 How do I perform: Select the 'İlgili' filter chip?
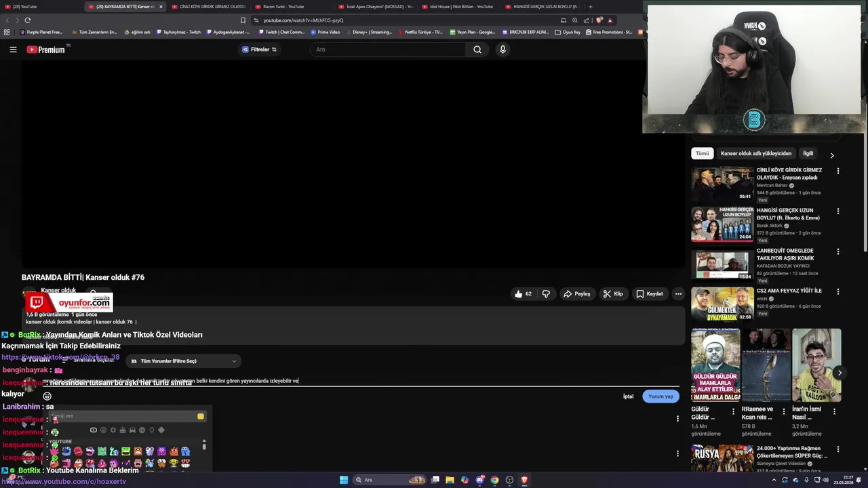(808, 154)
